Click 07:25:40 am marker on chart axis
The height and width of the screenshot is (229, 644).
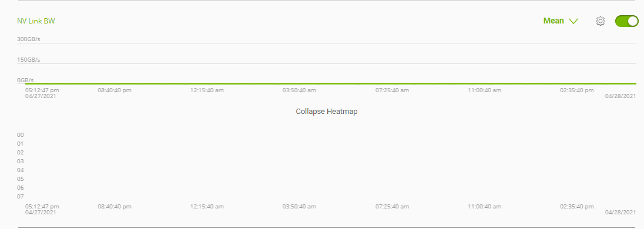[392, 90]
